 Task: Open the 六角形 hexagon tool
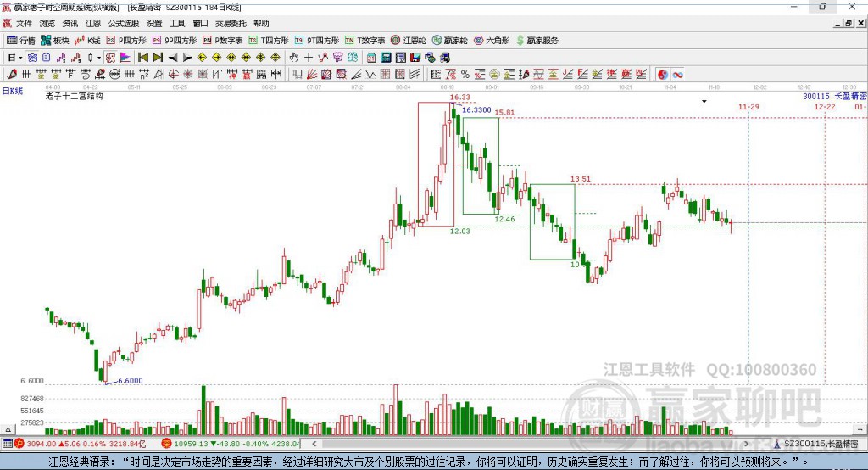tap(492, 41)
